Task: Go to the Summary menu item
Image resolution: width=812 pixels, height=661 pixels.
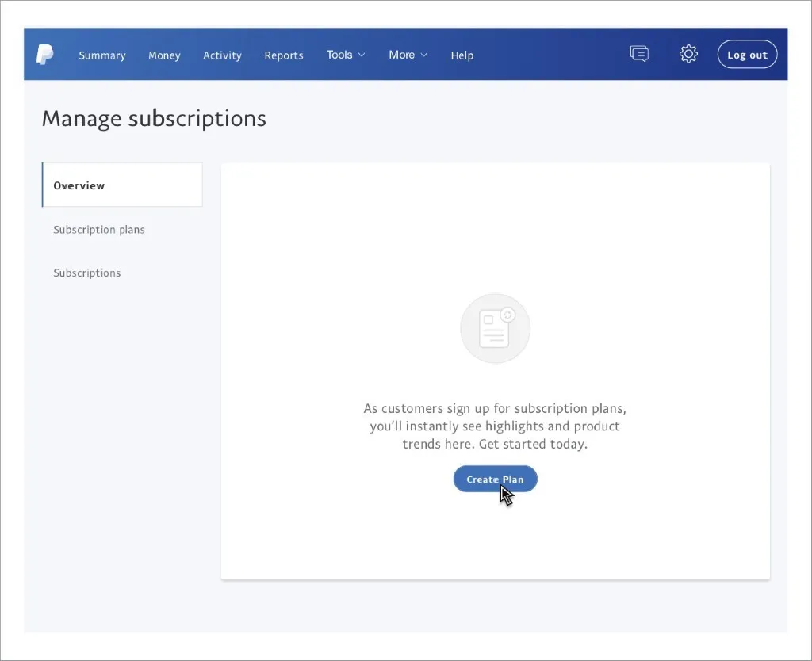Action: [102, 55]
